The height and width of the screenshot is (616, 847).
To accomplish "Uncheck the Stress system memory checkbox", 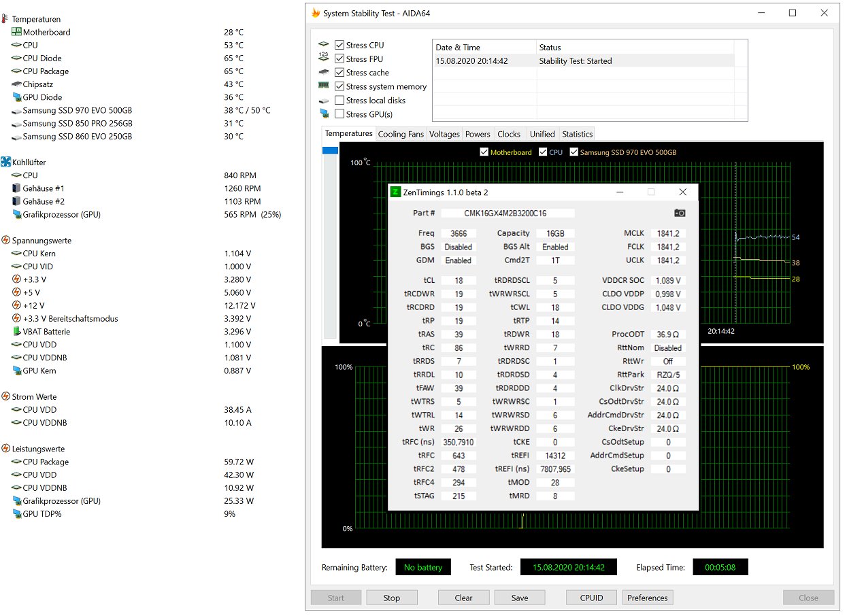I will pos(339,86).
